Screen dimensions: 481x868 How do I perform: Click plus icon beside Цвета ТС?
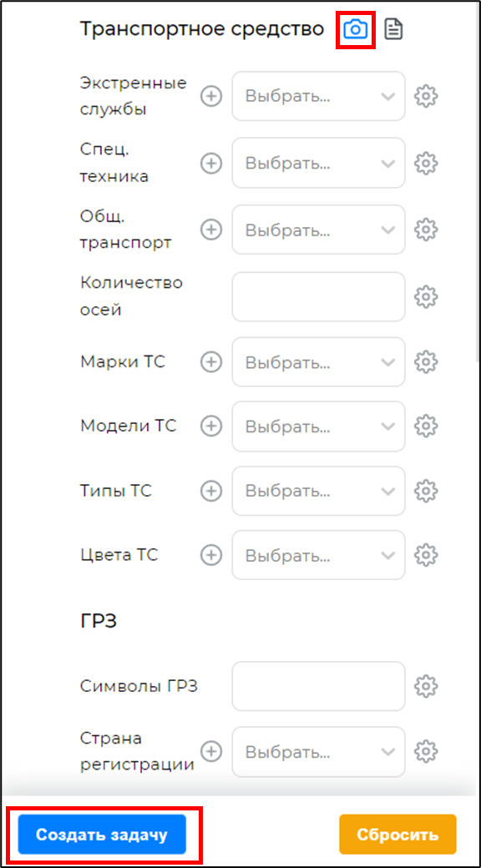[x=210, y=555]
